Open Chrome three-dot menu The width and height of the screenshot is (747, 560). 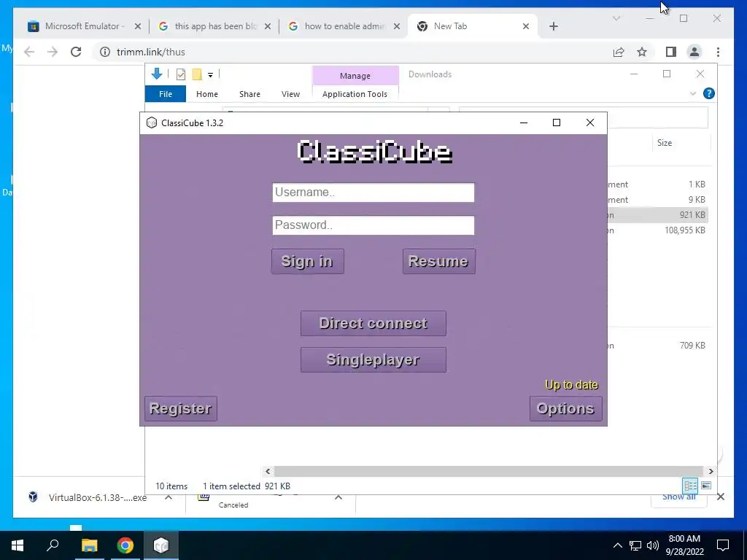718,52
